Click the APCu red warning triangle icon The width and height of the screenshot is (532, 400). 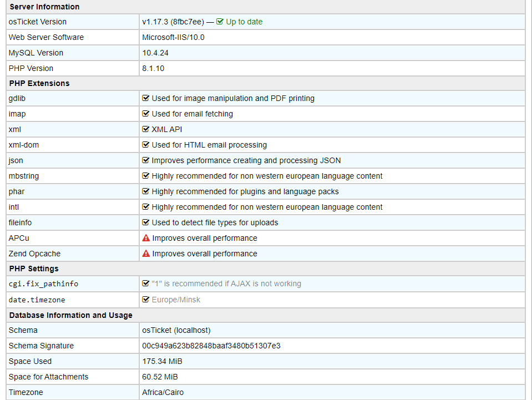coord(146,238)
